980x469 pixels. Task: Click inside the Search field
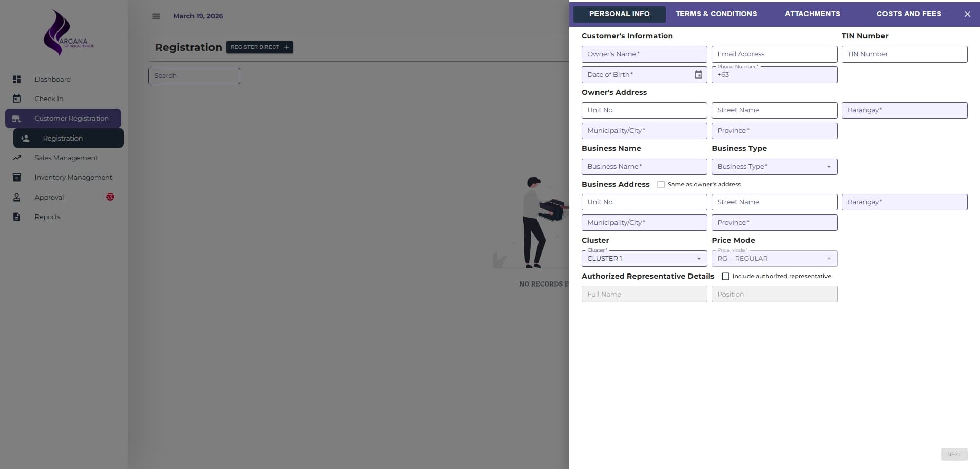pos(194,75)
